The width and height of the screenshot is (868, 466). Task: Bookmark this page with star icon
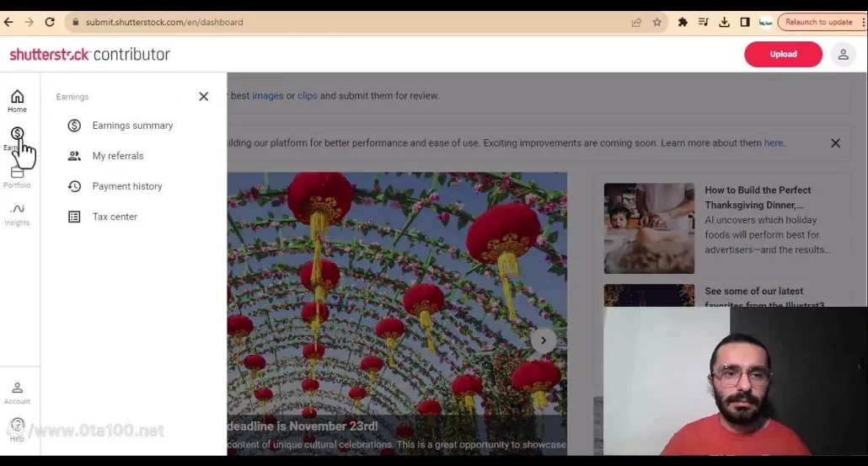657,22
